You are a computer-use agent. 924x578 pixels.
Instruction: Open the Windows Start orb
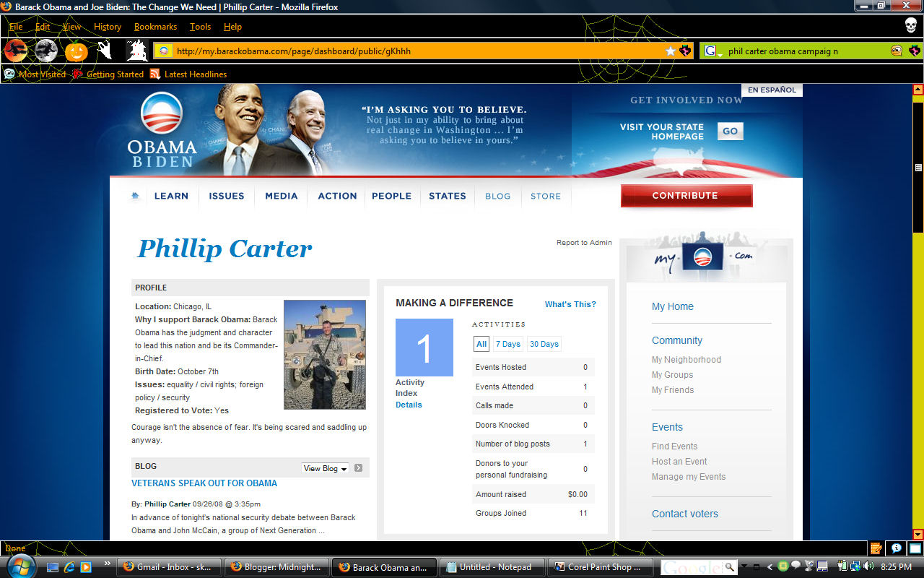(x=20, y=566)
